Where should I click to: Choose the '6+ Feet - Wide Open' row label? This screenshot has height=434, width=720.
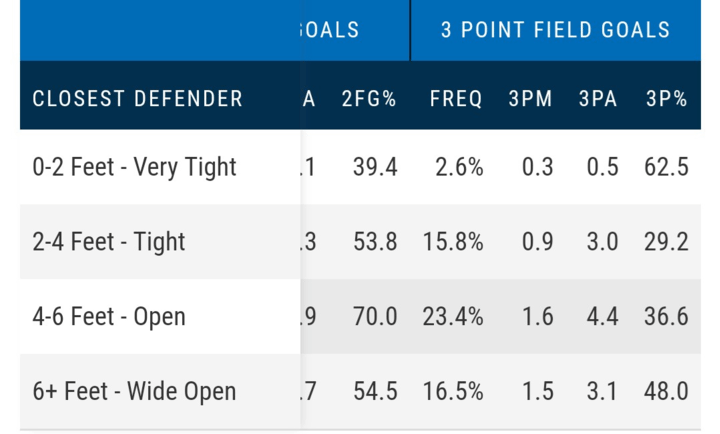click(x=134, y=391)
